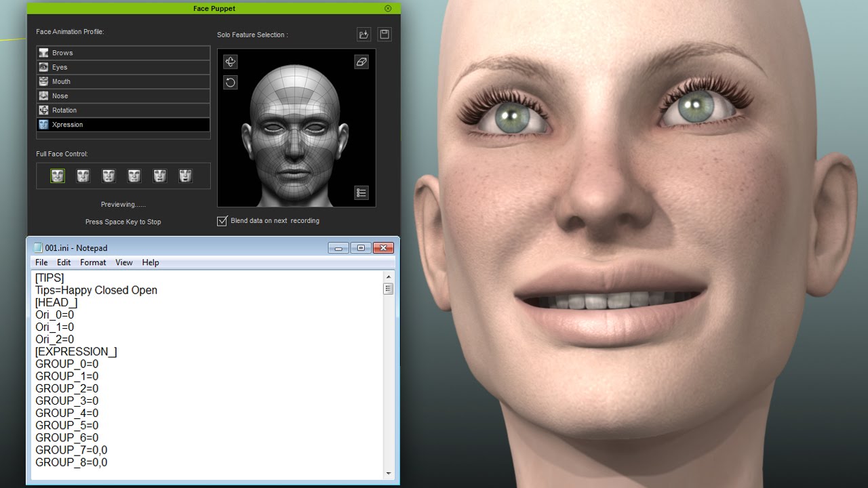Click the 'Previewing......' status text
Screen dimensions: 868x488
click(123, 204)
